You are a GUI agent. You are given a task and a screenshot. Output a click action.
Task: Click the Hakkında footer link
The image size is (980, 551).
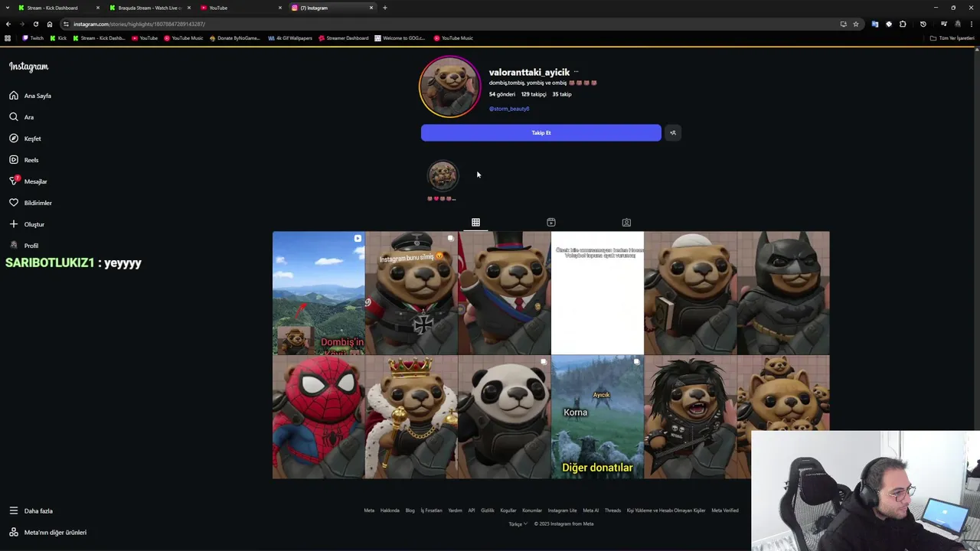tap(390, 510)
